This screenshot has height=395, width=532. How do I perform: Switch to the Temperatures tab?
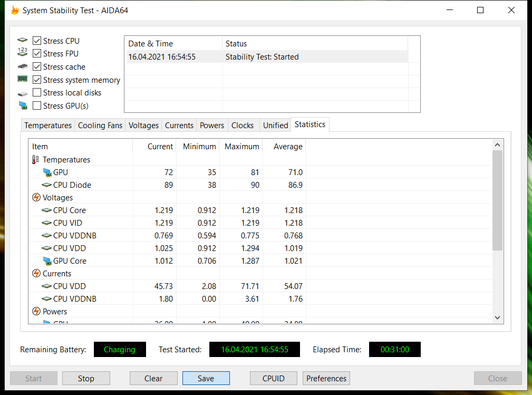click(x=48, y=125)
